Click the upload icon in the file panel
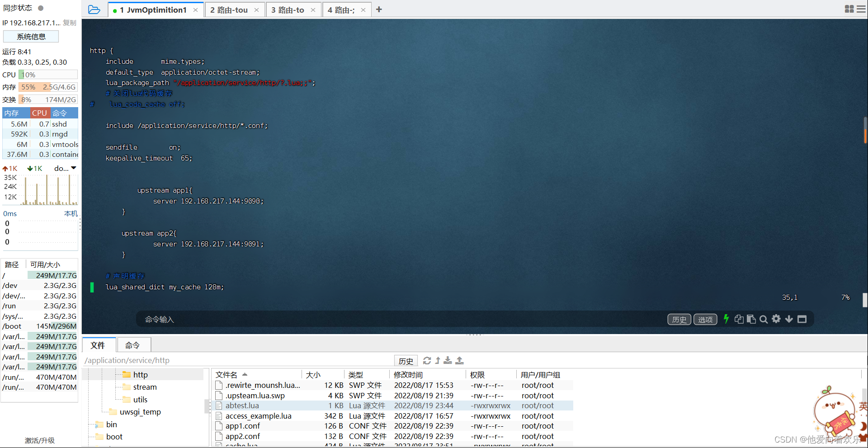Screen dimensions: 868x448 point(459,360)
